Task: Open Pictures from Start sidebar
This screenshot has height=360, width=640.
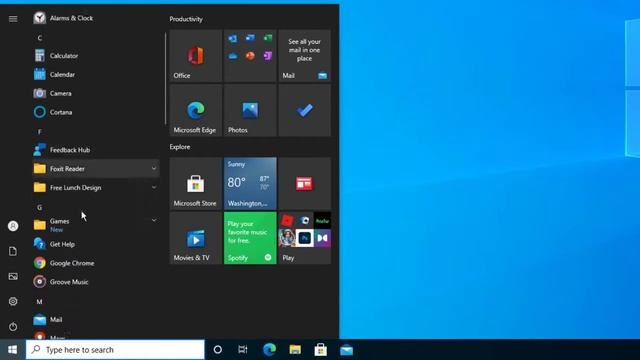Action: click(x=13, y=276)
